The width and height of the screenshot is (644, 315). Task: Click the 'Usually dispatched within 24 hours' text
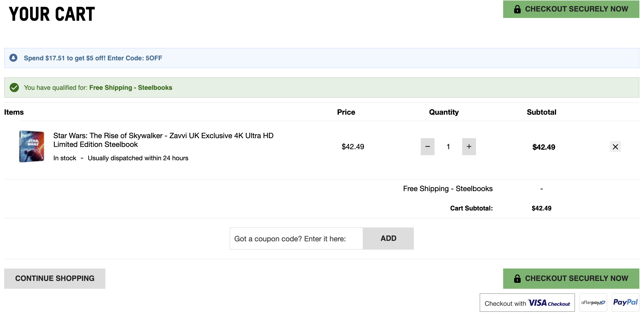coord(138,158)
